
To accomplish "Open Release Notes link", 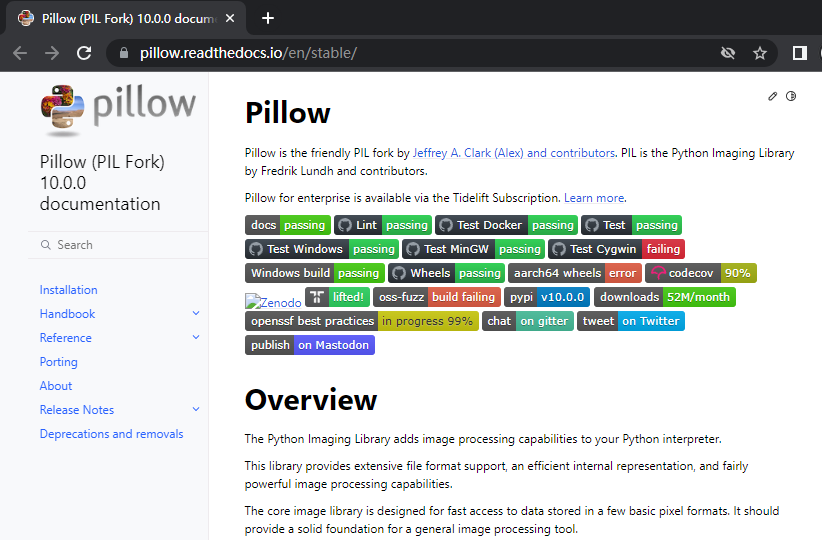I will [x=77, y=410].
